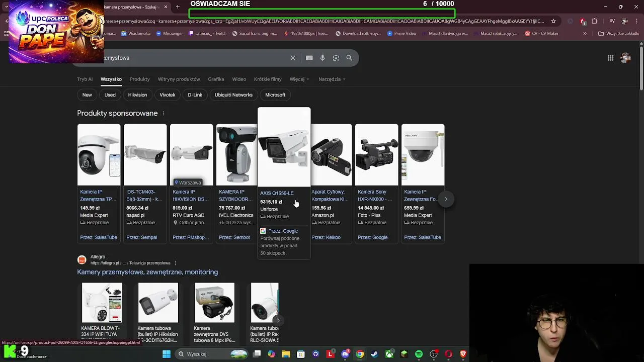Open Discord from the taskbar
The width and height of the screenshot is (644, 362).
click(345, 354)
